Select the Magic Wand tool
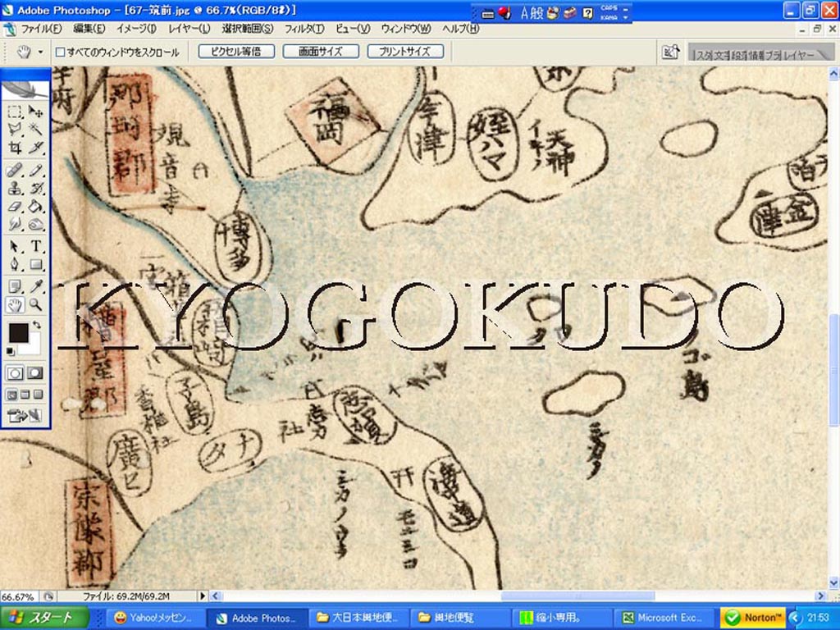Image resolution: width=840 pixels, height=630 pixels. click(35, 129)
